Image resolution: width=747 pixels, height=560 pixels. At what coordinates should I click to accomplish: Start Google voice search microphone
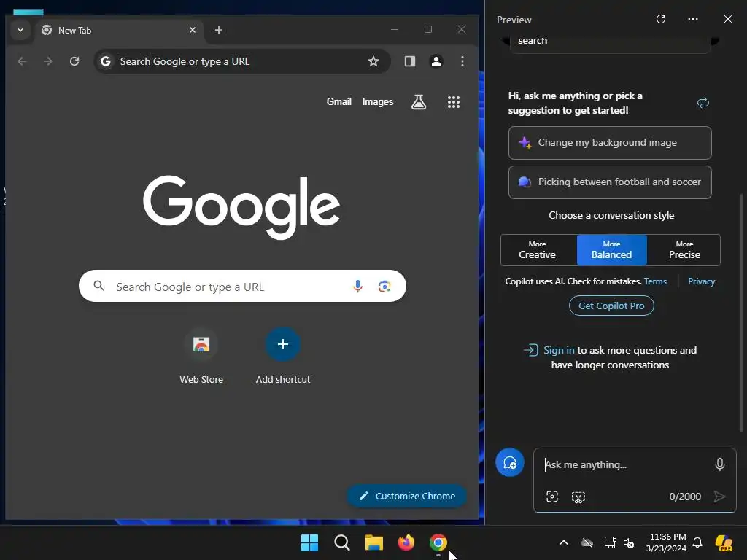(357, 286)
